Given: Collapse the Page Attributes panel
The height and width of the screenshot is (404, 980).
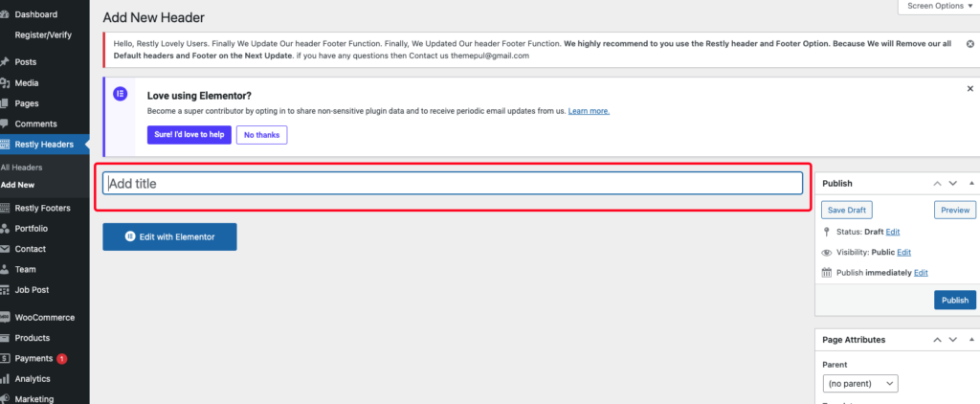Looking at the screenshot, I should (971, 339).
